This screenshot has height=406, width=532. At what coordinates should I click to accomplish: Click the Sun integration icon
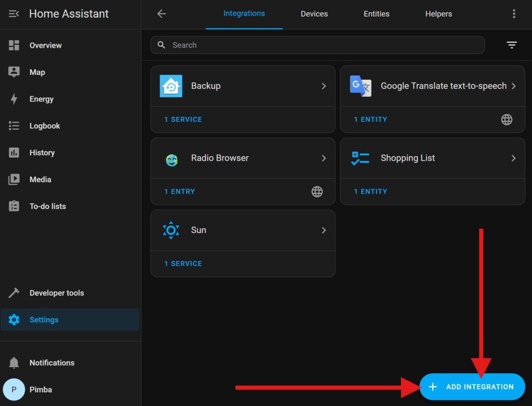(x=171, y=230)
